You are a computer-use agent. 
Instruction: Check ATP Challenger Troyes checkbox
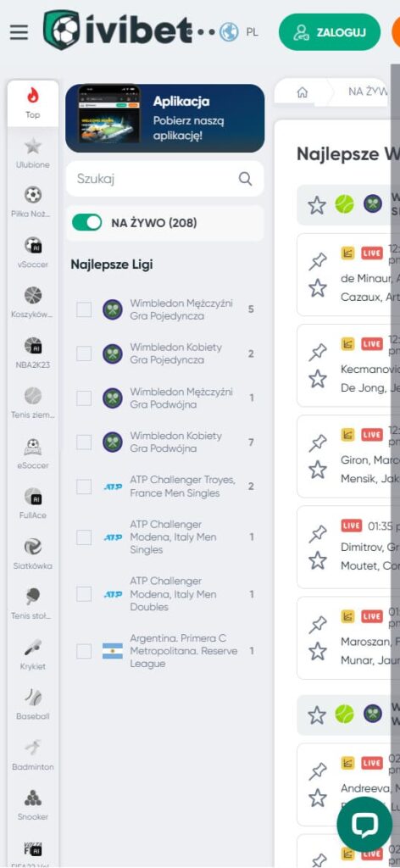tap(84, 487)
